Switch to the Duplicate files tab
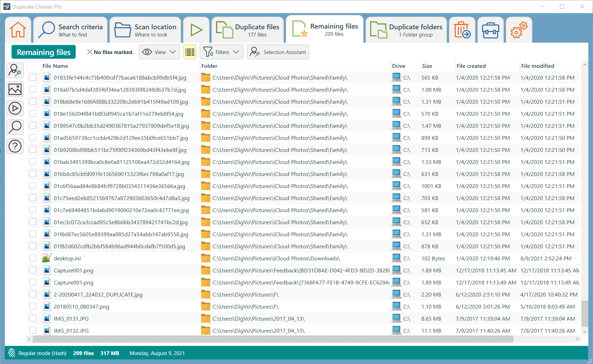This screenshot has height=364, width=593. click(x=248, y=30)
